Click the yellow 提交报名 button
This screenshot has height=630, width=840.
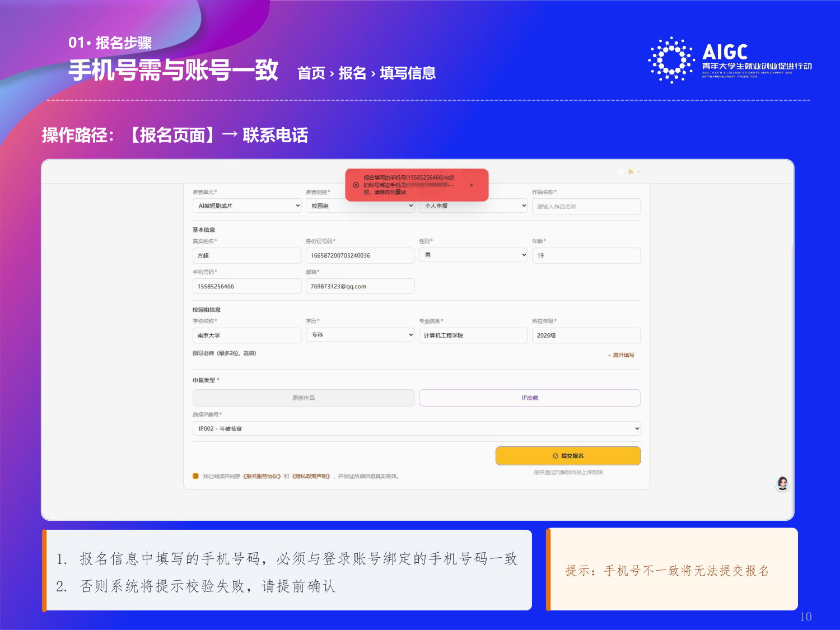click(x=568, y=456)
